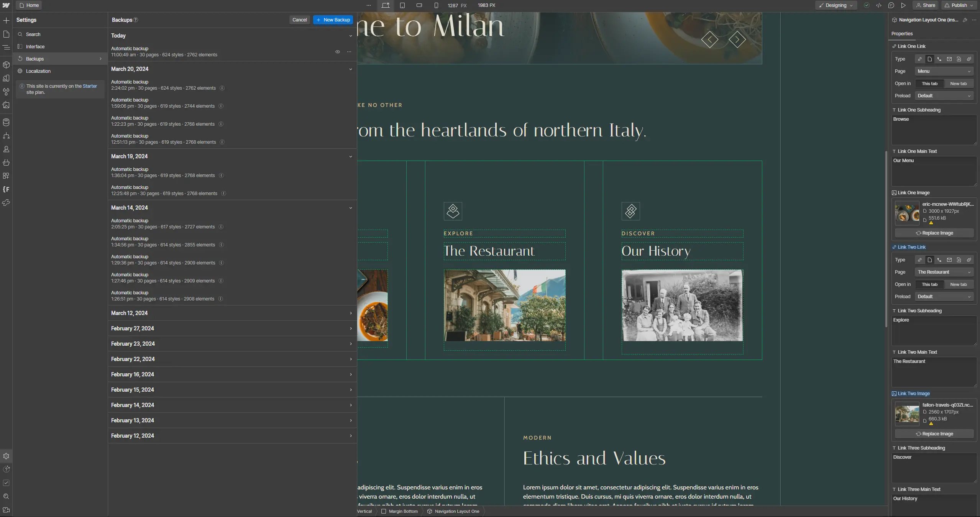
Task: Collapse the March 20, 2024 group
Action: point(350,69)
